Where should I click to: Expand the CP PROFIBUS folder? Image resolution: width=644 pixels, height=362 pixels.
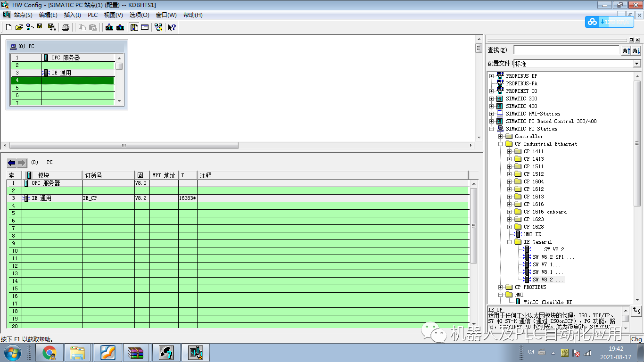[500, 287]
